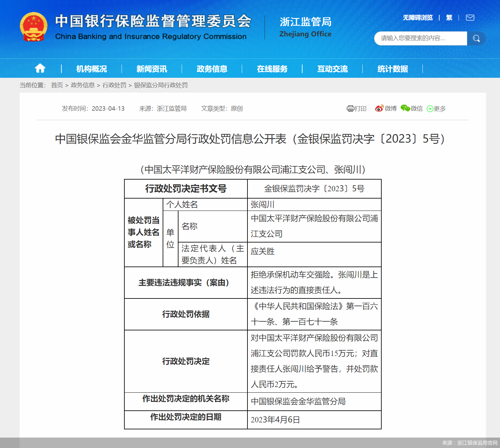Viewport: 500px width, 448px height.
Task: Open the envelope mail icon
Action: pyautogui.click(x=470, y=18)
